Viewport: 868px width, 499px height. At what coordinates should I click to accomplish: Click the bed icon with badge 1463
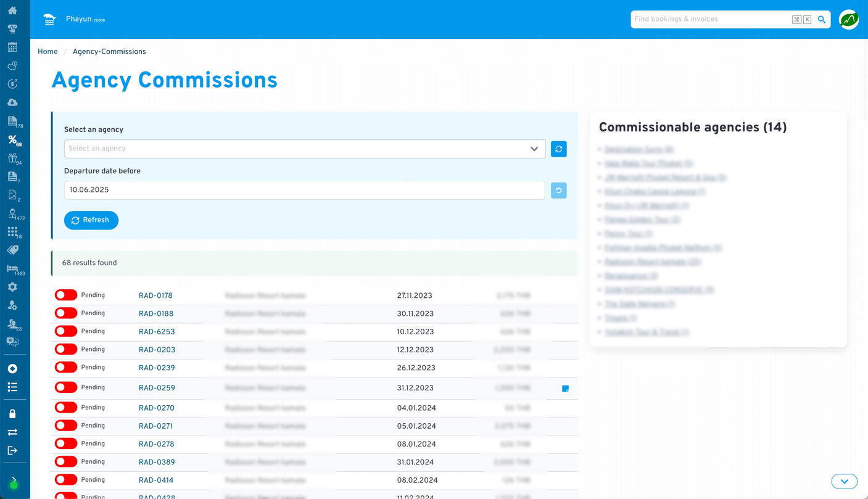coord(12,269)
